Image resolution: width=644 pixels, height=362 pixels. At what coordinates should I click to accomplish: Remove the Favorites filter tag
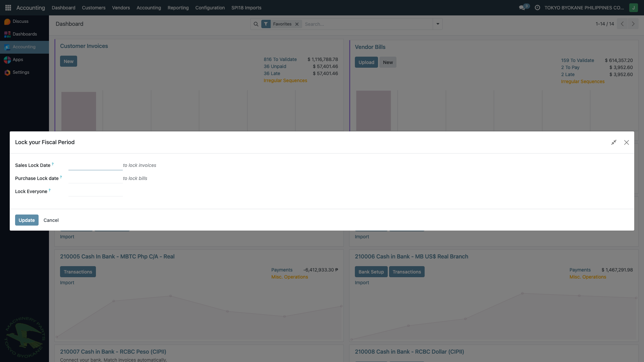coord(297,24)
